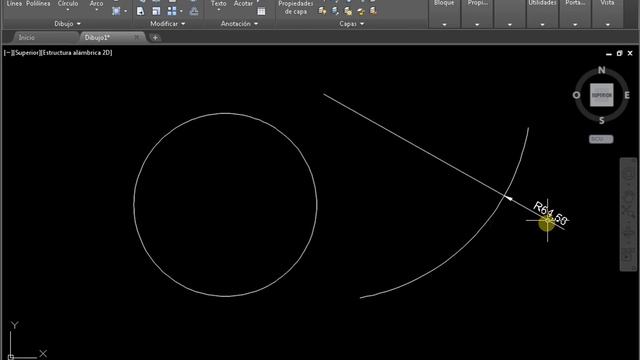Click the Scale icon in the Modificar panel

(x=156, y=11)
